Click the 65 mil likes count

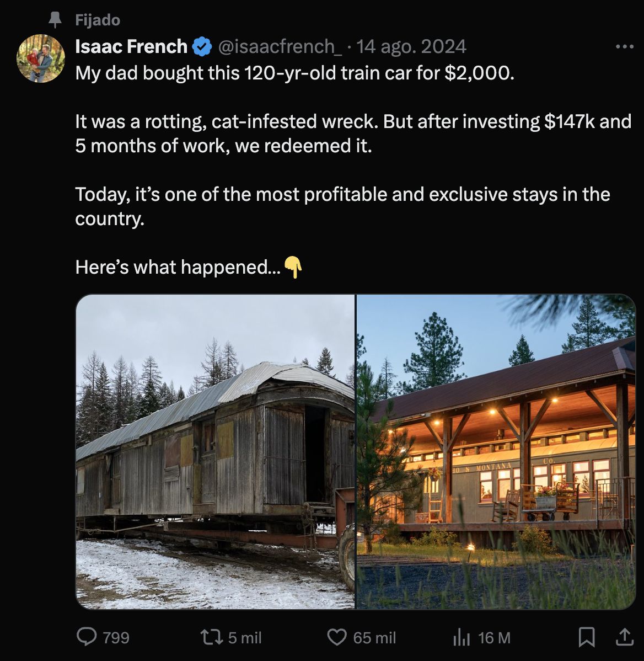(374, 638)
